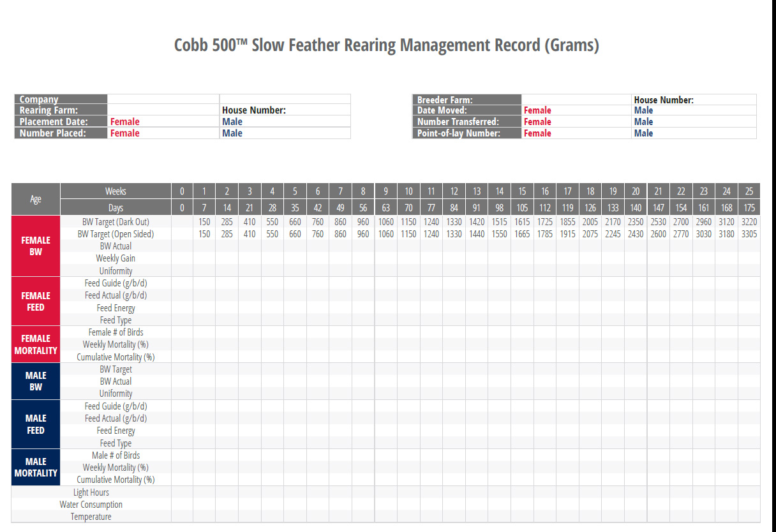The image size is (776, 532).
Task: Select the MALE MORTALITY section header
Action: click(x=36, y=467)
